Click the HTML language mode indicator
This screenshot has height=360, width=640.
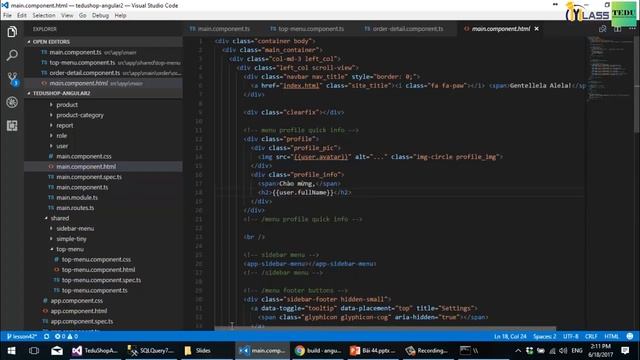click(611, 336)
